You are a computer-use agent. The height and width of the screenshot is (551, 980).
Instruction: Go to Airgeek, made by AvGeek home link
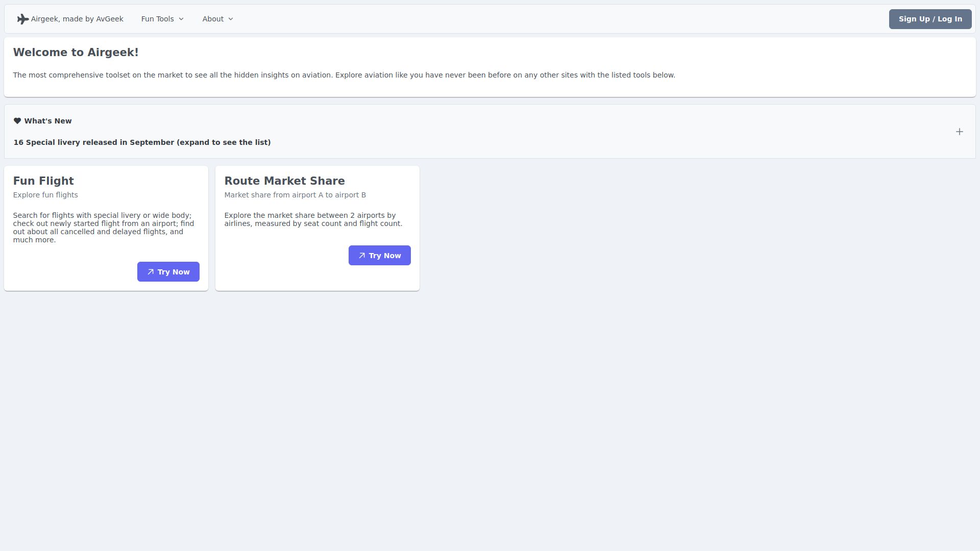[x=77, y=19]
